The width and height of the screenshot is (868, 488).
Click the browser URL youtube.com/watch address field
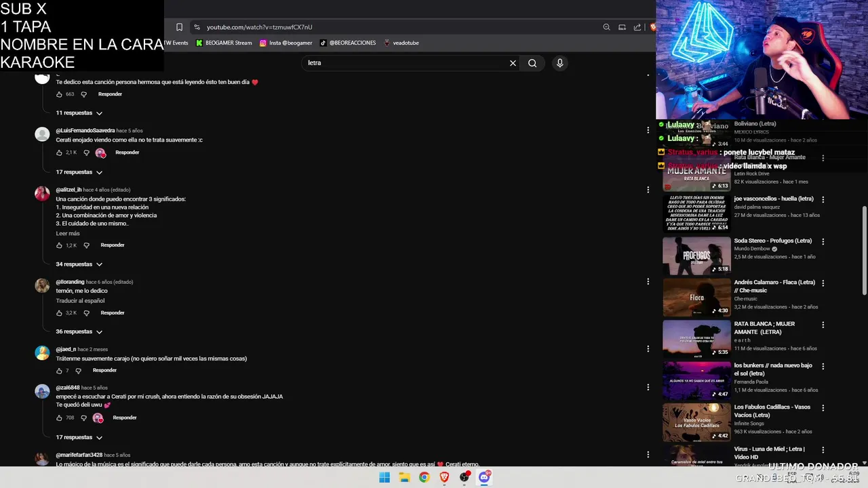[x=259, y=27]
